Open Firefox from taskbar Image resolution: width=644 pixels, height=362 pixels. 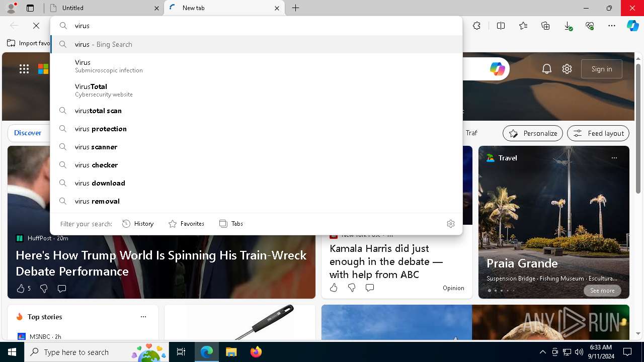(256, 352)
